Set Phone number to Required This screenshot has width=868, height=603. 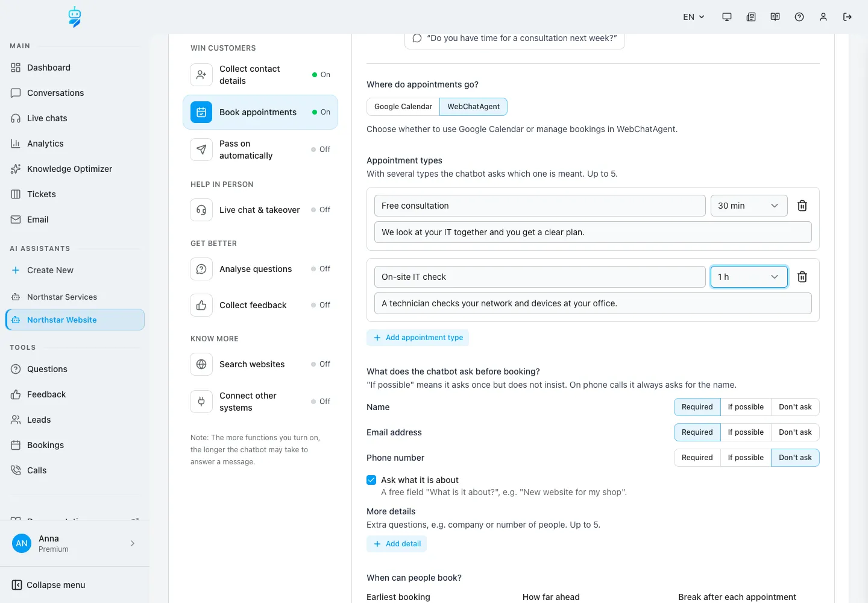697,458
